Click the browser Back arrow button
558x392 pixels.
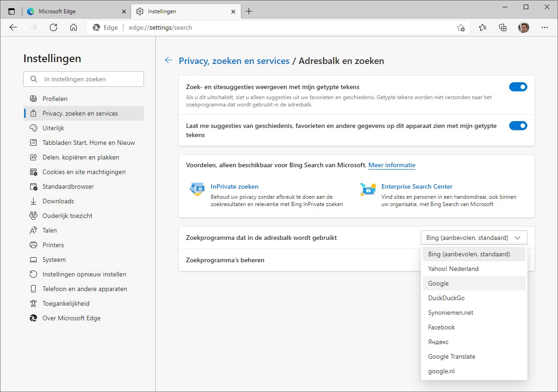(x=13, y=27)
